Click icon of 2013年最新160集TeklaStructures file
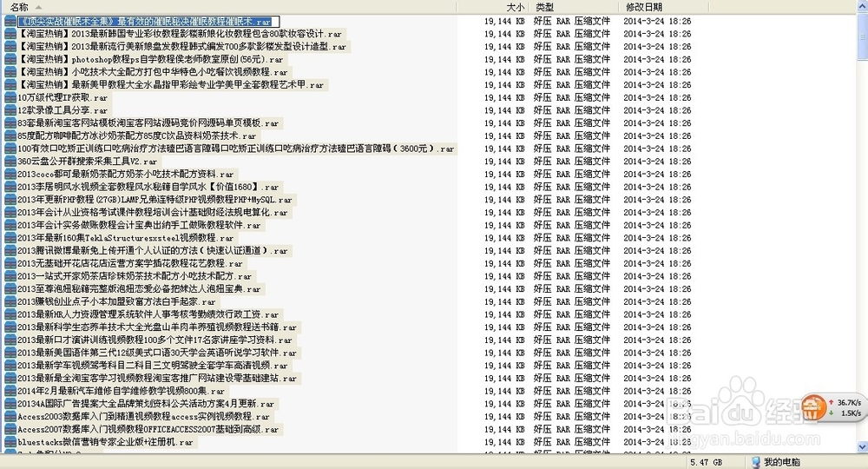 coord(10,238)
